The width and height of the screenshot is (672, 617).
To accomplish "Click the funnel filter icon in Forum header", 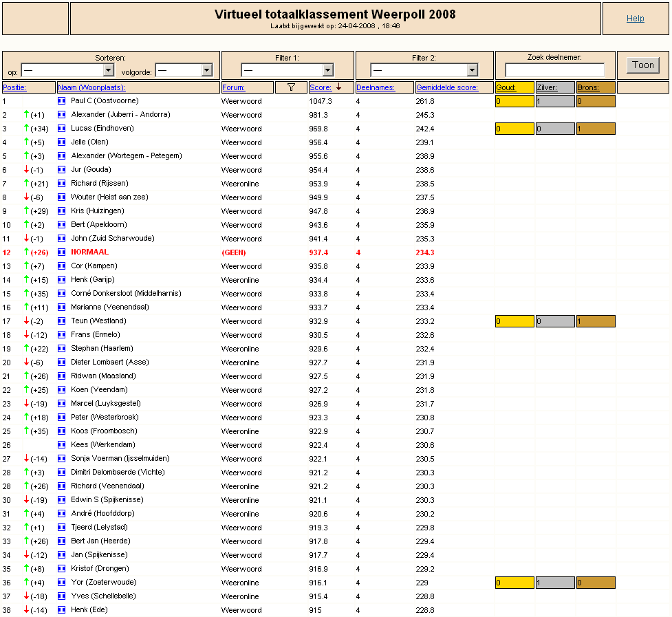I will pos(291,87).
